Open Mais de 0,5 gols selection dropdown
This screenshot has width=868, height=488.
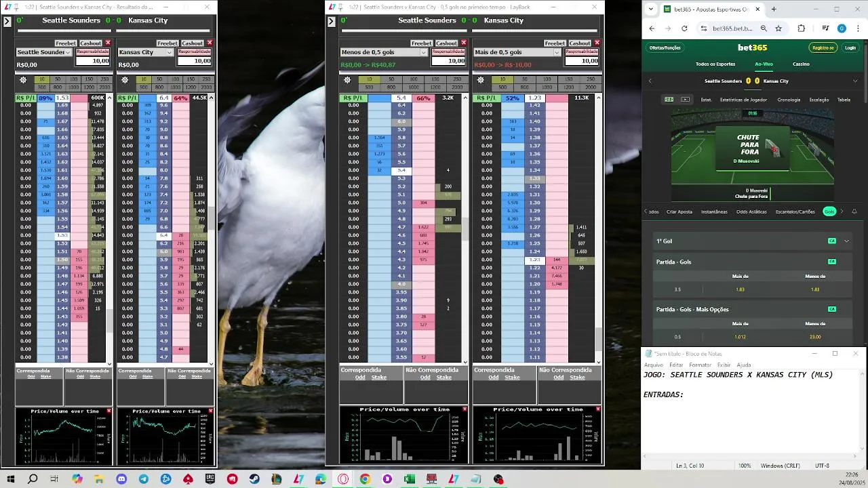click(x=517, y=52)
